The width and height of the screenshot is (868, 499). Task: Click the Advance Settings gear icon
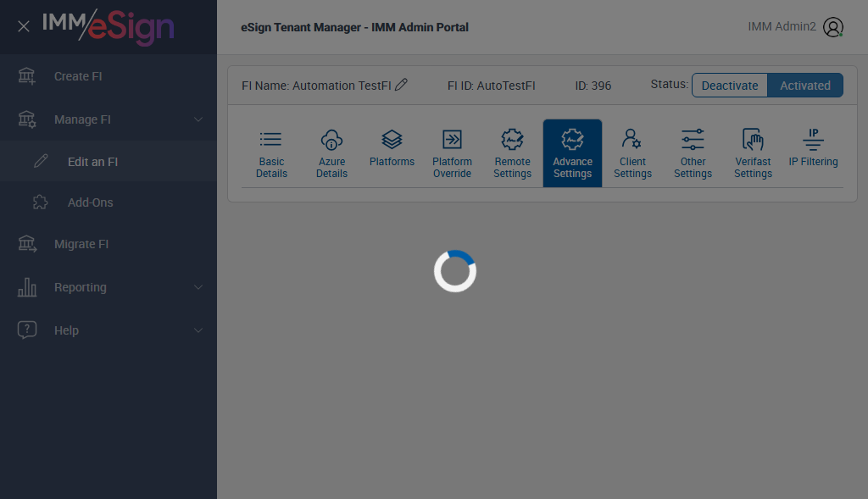pyautogui.click(x=572, y=140)
